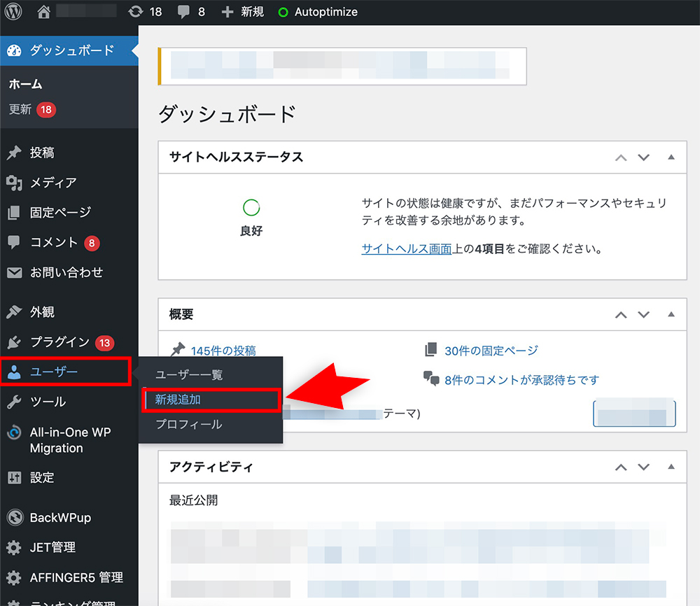
Task: Move 概要 box up
Action: click(x=621, y=315)
